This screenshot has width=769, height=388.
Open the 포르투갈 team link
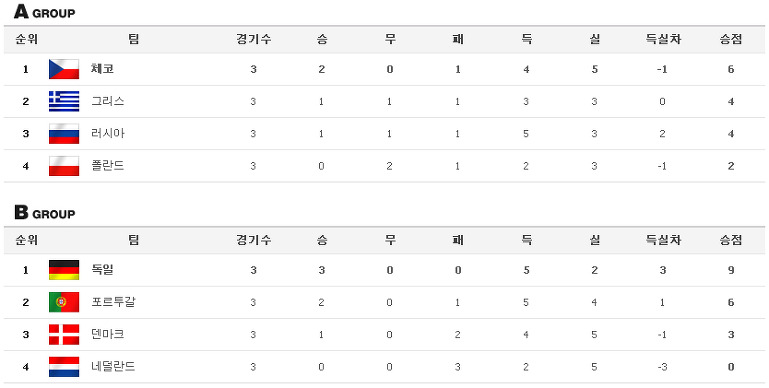click(113, 302)
